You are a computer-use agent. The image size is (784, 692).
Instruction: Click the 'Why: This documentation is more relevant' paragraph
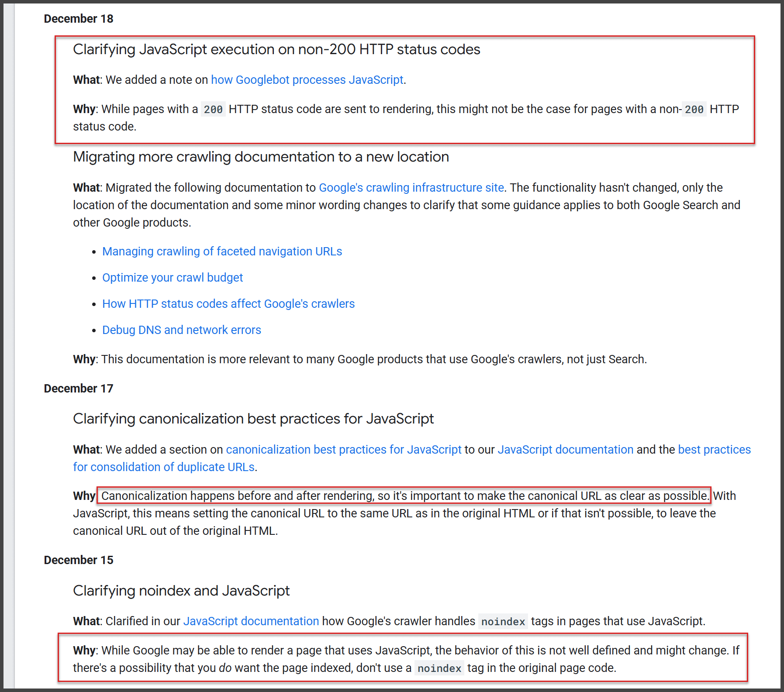[x=360, y=359]
